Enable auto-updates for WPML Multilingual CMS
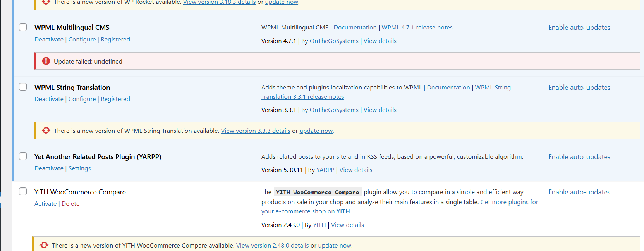Image resolution: width=644 pixels, height=251 pixels. [579, 28]
